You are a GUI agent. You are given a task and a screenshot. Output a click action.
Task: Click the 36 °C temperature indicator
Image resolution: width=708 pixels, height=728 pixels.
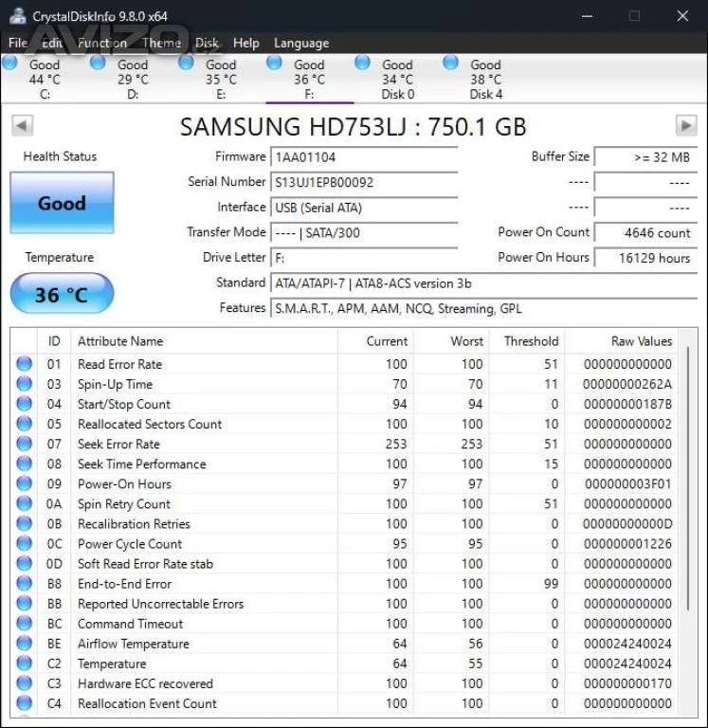coord(62,294)
